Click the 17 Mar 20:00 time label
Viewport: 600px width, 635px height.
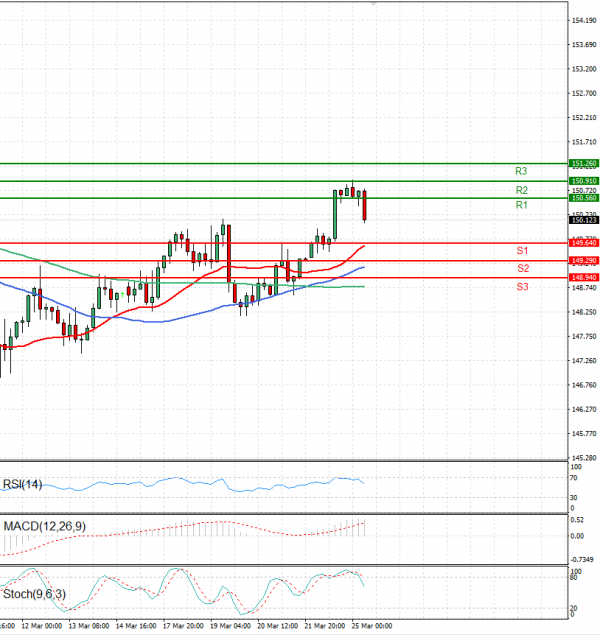click(183, 626)
